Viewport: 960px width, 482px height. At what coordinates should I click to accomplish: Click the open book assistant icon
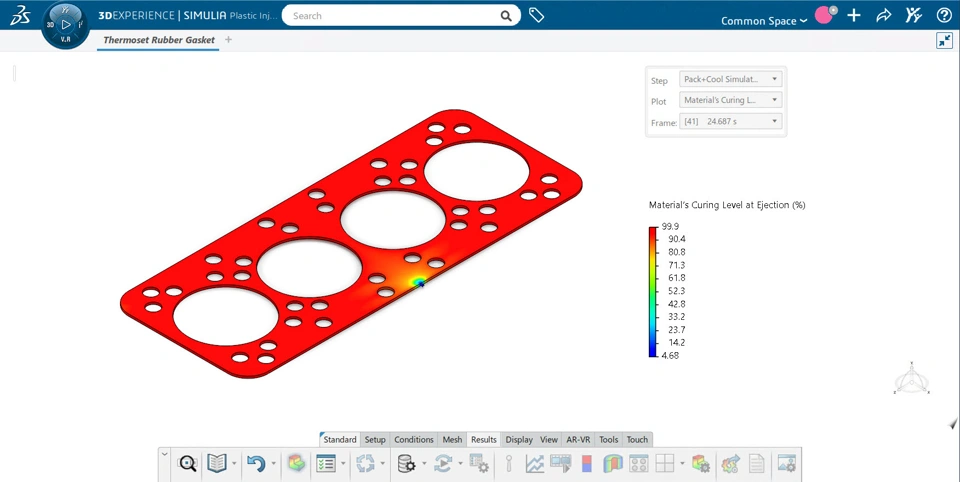(217, 464)
